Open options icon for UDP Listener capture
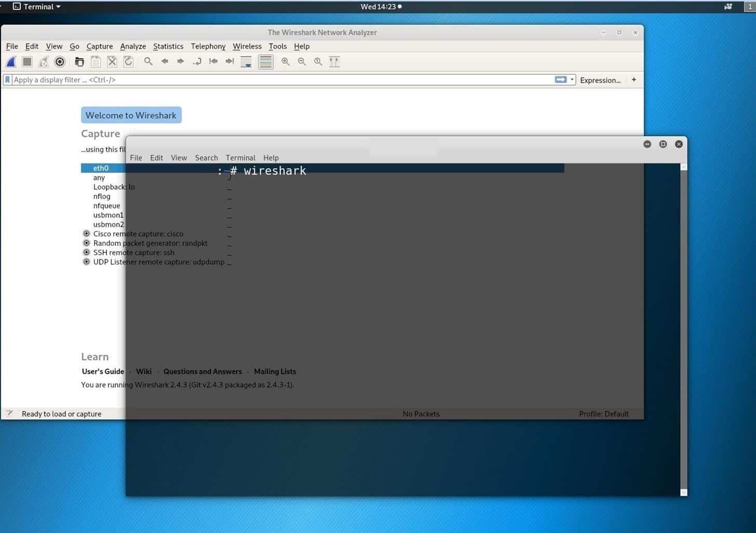Image resolution: width=756 pixels, height=533 pixels. point(87,262)
